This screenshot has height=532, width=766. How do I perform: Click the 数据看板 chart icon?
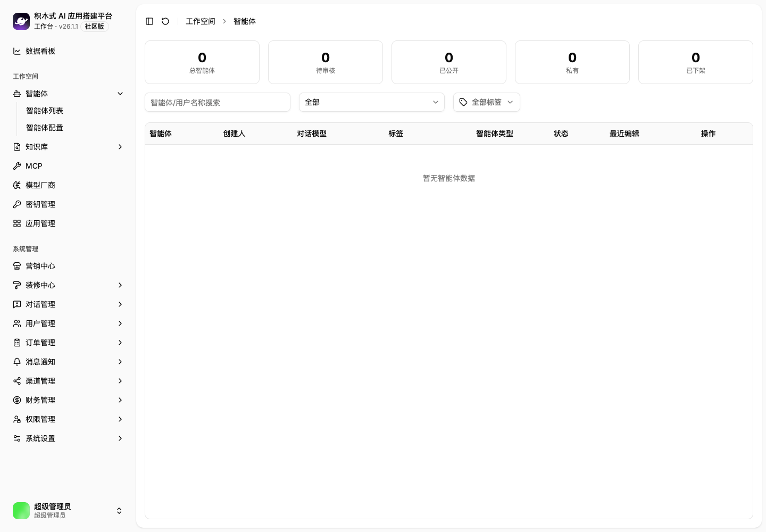pyautogui.click(x=17, y=51)
